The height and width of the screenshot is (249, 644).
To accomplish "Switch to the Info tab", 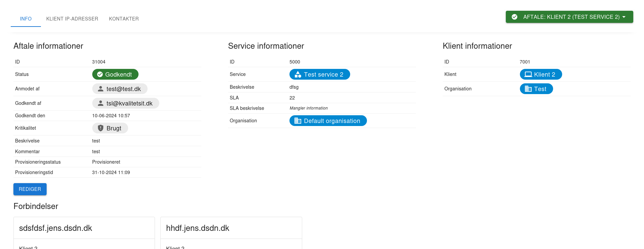I will 26,19.
